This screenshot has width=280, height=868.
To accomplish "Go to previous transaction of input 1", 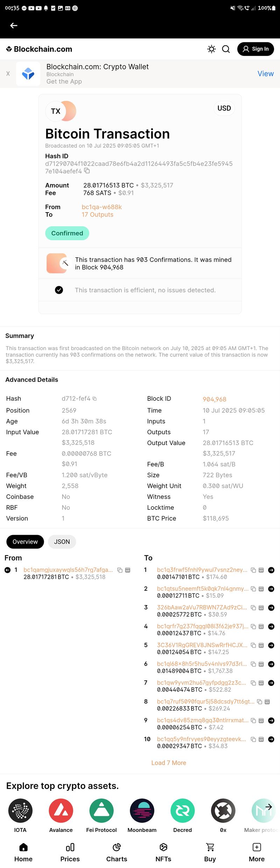I will [7, 570].
